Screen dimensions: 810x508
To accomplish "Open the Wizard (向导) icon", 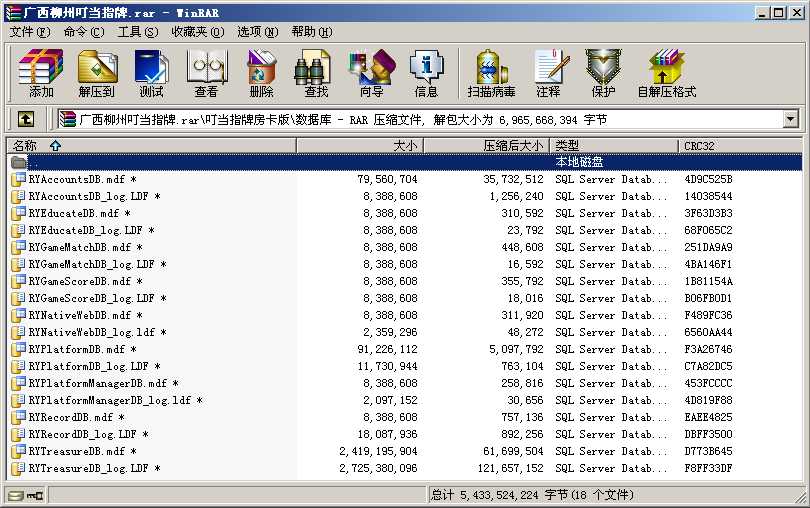I will tap(371, 73).
